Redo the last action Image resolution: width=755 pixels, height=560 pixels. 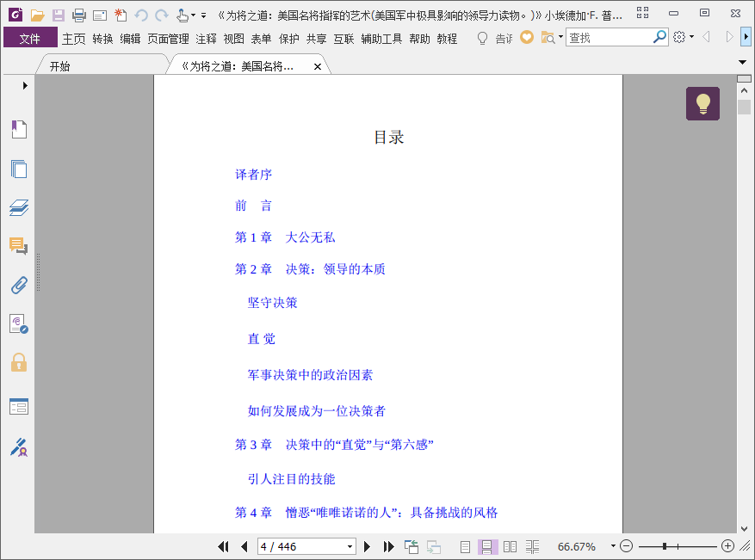pos(162,15)
